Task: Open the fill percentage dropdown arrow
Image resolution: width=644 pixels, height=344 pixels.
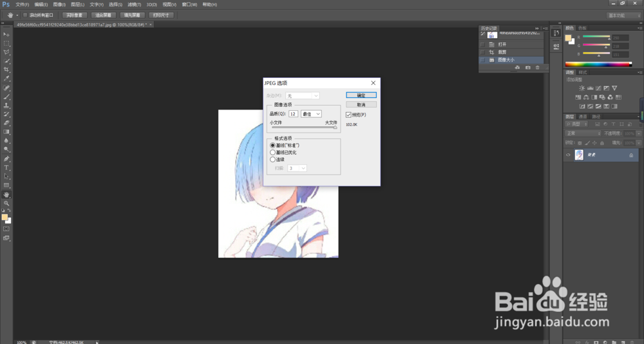Action: tap(639, 143)
